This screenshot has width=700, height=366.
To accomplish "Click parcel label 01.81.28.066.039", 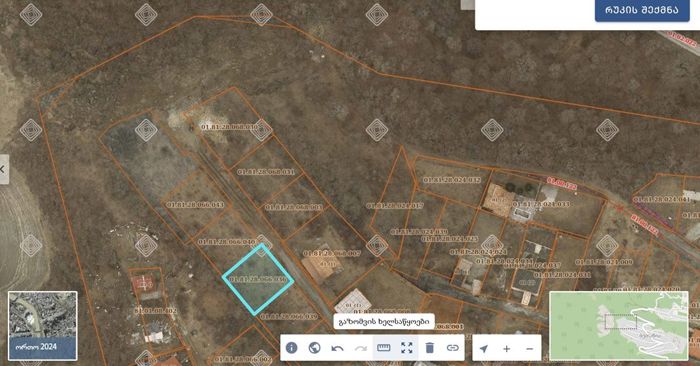I will (289, 316).
